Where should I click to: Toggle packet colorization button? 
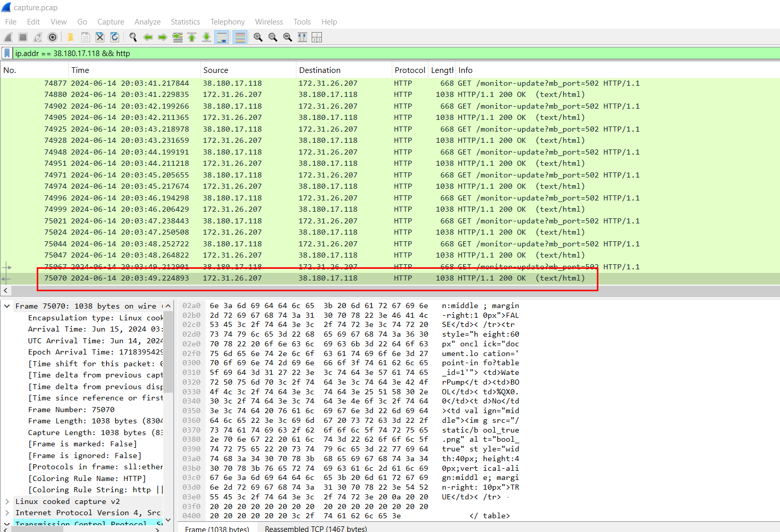[240, 37]
